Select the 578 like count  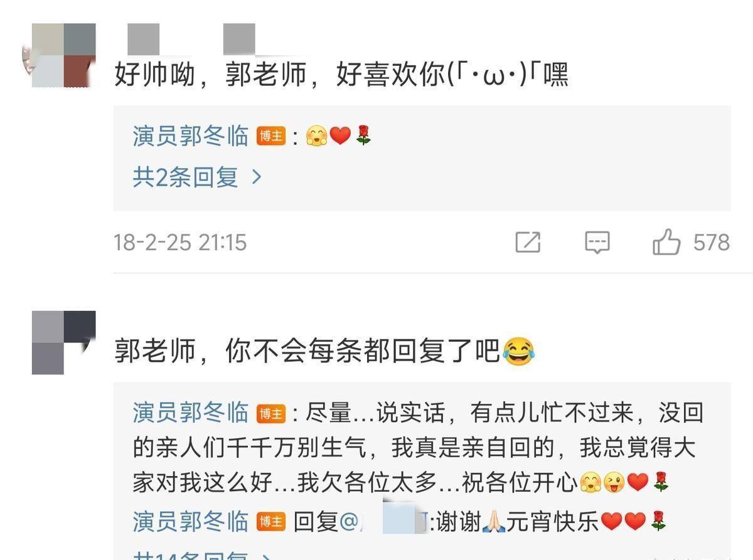tap(712, 242)
